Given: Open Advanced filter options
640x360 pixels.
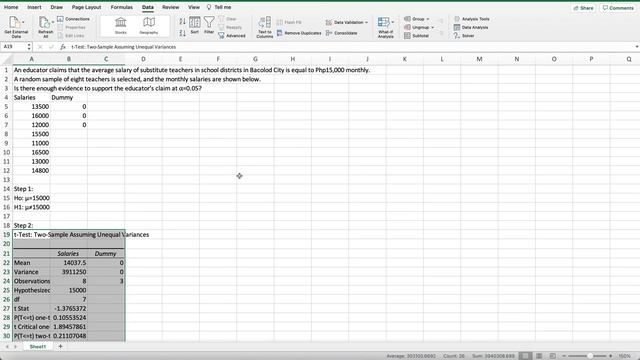Looking at the screenshot, I should (232, 36).
